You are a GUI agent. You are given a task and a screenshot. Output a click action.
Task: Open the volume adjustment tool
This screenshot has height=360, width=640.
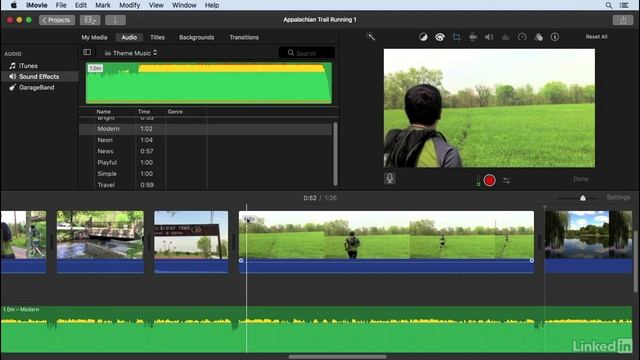click(x=489, y=37)
